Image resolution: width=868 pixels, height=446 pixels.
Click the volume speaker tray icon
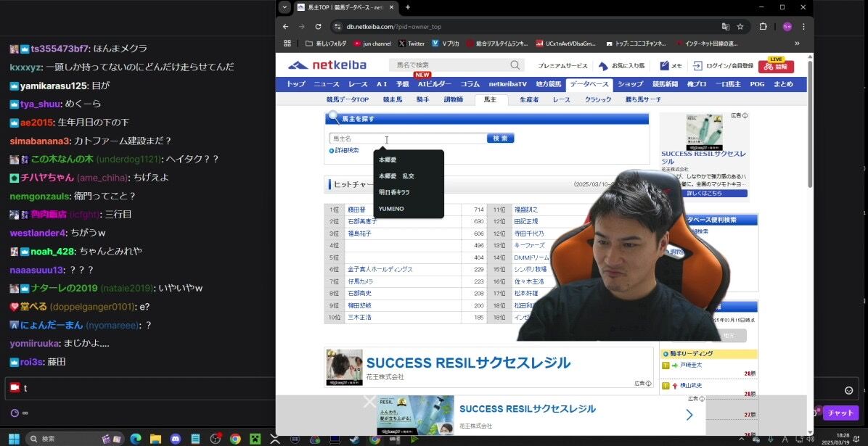pyautogui.click(x=811, y=439)
